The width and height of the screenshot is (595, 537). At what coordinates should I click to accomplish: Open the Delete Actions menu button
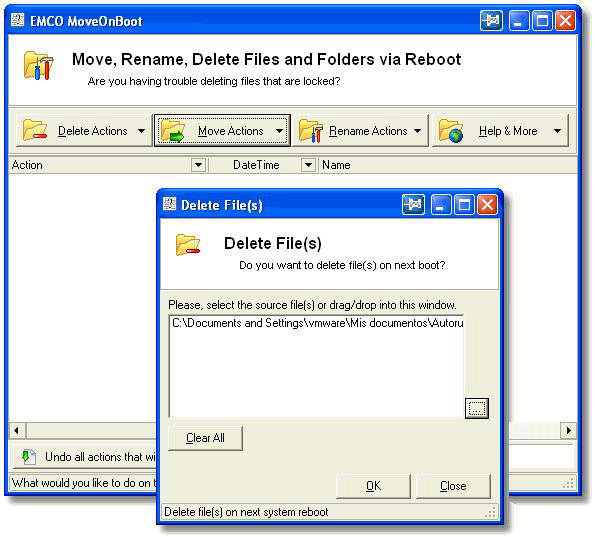tap(84, 131)
